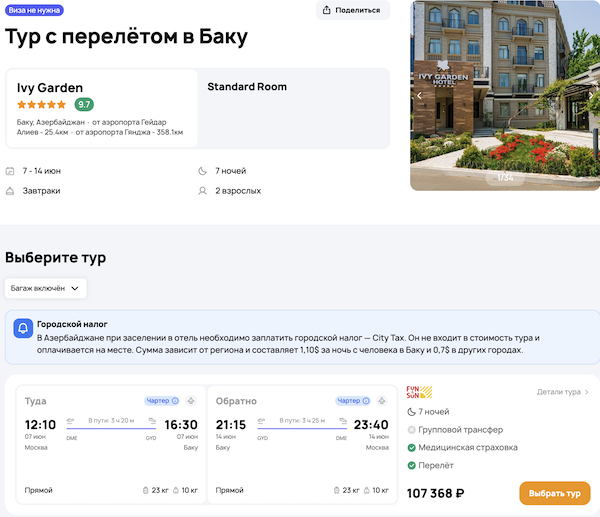Show previous hotel photo with left arrow
The height and width of the screenshot is (517, 600).
tap(419, 96)
